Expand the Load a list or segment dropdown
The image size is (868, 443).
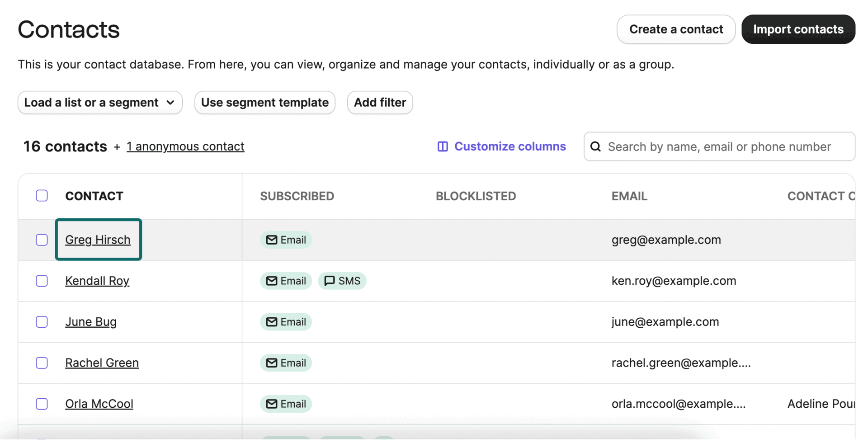click(100, 103)
